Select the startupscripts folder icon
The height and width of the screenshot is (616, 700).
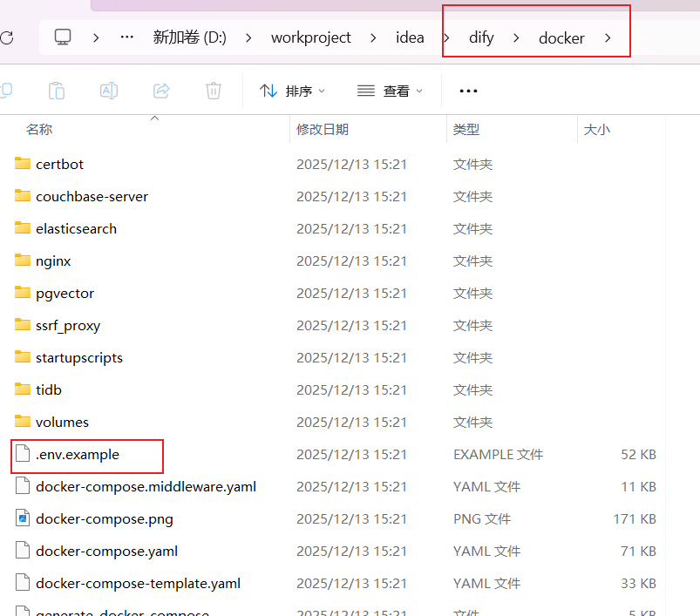click(x=23, y=356)
